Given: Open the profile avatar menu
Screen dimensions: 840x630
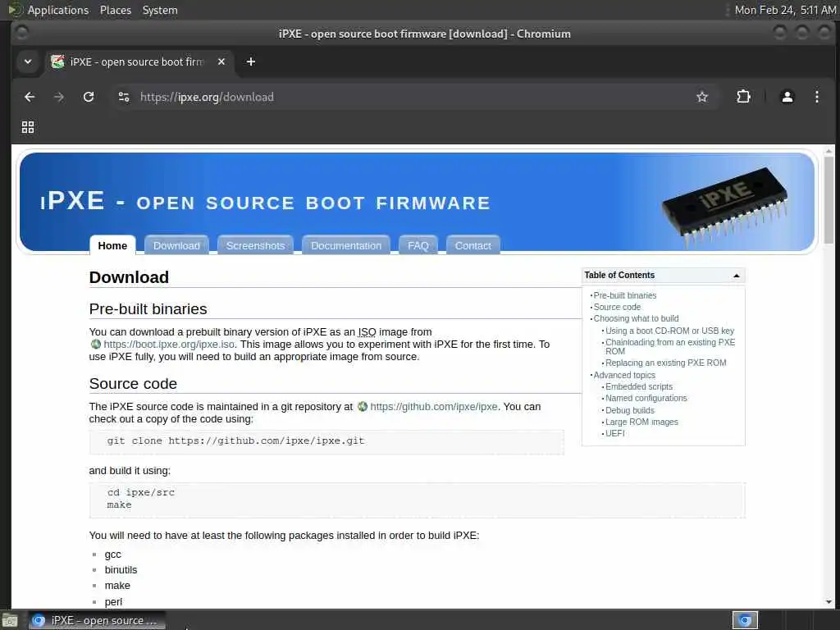Looking at the screenshot, I should (x=787, y=97).
